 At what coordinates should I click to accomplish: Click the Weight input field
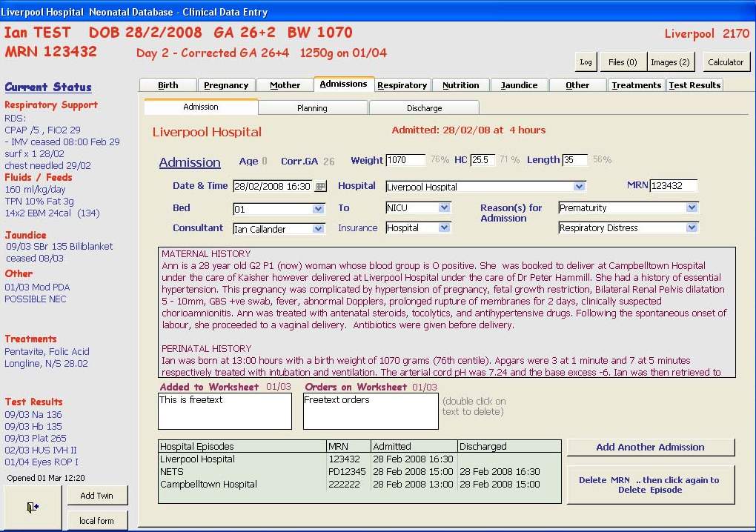point(405,160)
